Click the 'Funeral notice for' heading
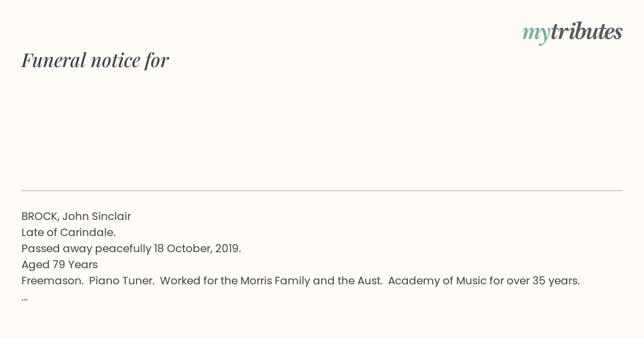644x338 pixels. click(x=95, y=60)
